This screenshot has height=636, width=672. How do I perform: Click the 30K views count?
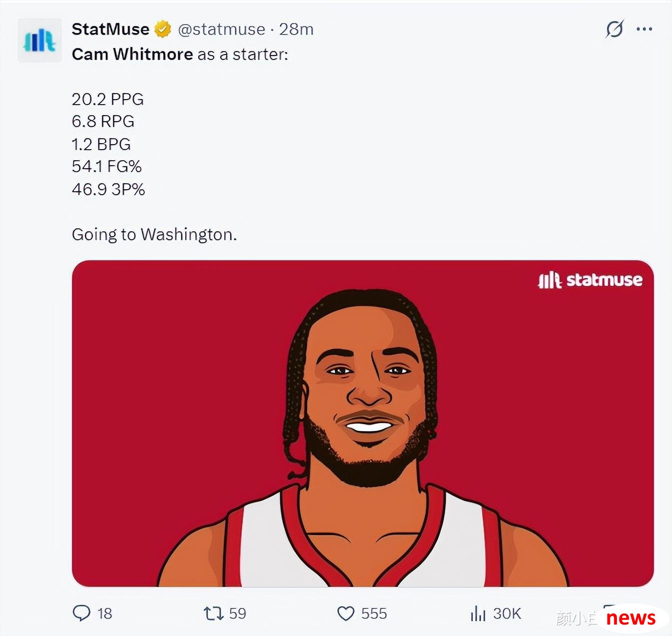tap(507, 613)
